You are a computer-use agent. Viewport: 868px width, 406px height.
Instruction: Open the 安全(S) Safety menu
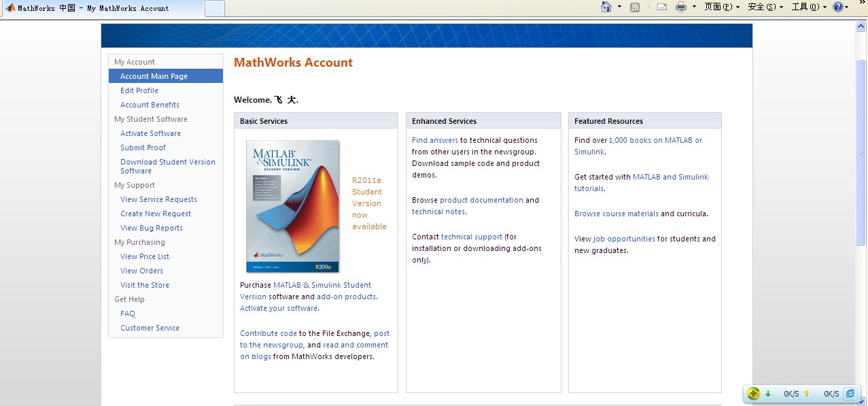pyautogui.click(x=765, y=7)
